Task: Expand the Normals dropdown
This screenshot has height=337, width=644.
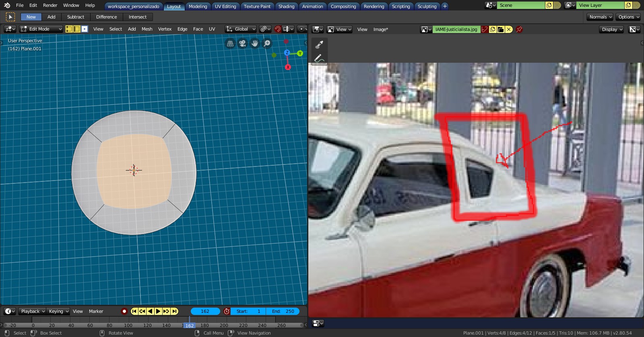Action: point(600,17)
